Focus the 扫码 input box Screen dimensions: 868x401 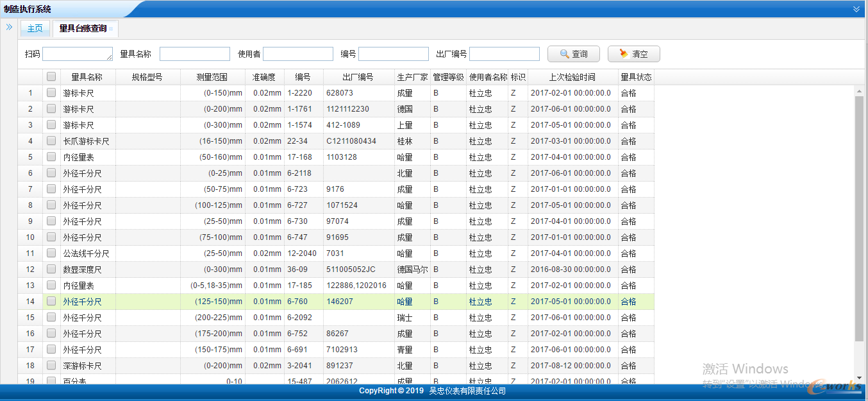(x=78, y=54)
